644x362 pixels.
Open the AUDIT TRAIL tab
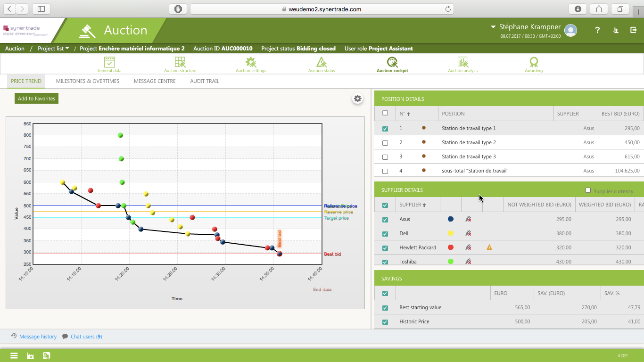(205, 81)
